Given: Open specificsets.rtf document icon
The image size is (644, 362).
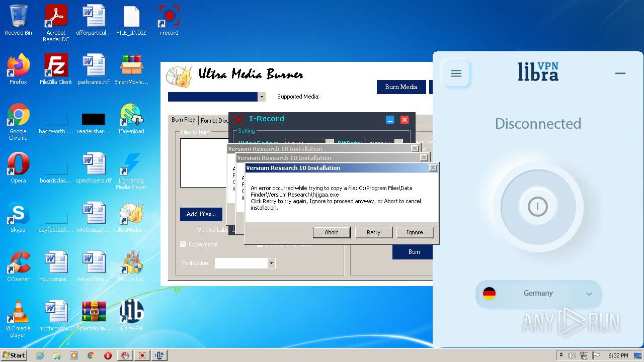Looking at the screenshot, I should (94, 168).
